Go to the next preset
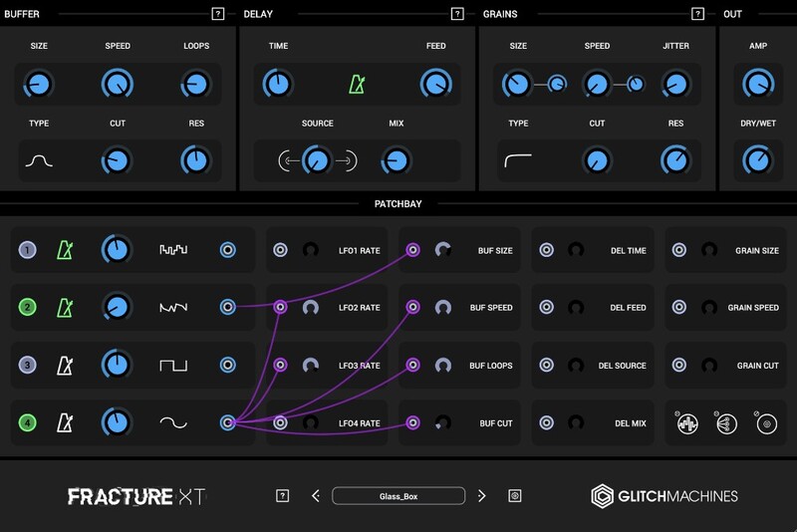Image resolution: width=797 pixels, height=532 pixels. click(x=481, y=496)
